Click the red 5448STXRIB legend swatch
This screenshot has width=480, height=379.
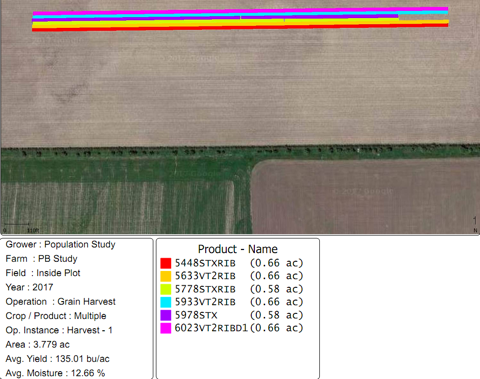click(166, 263)
